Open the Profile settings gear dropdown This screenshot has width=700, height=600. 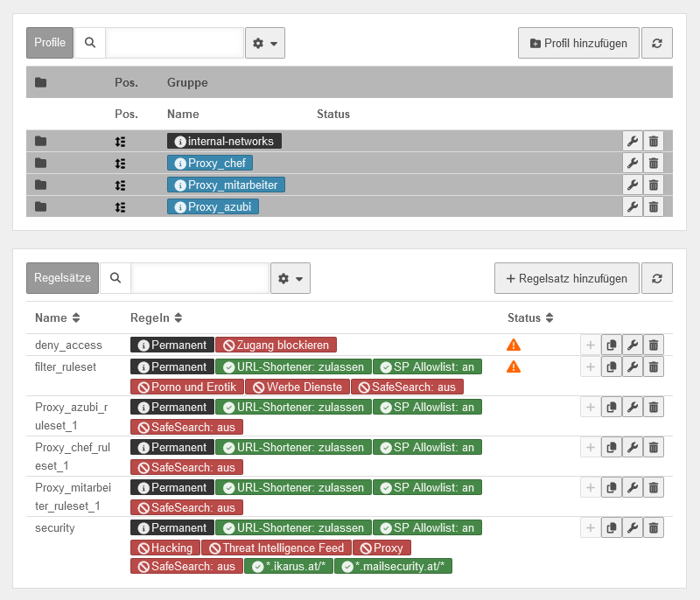point(264,43)
